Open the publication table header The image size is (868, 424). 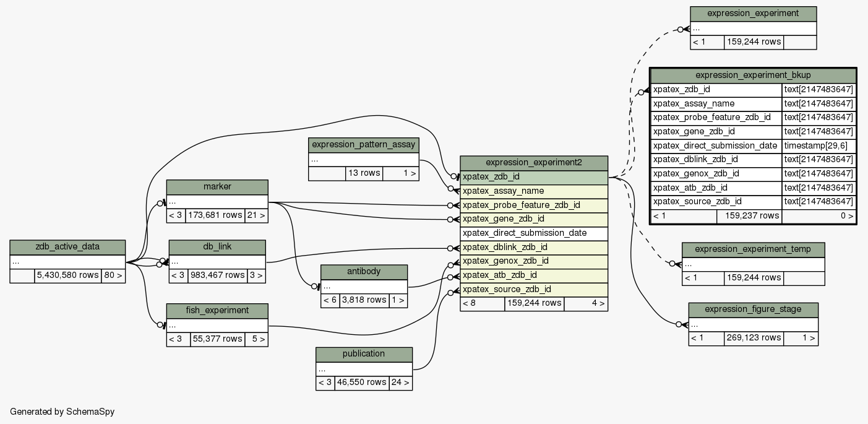coord(364,354)
